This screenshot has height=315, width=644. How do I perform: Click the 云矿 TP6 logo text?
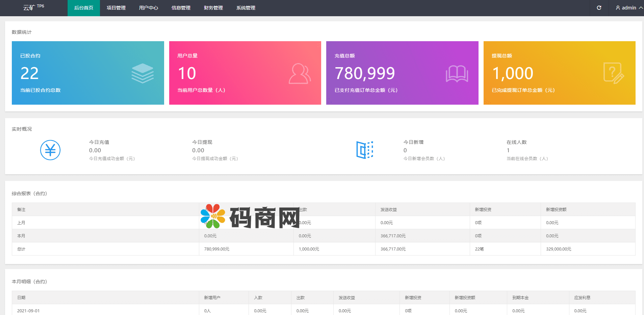(x=33, y=7)
